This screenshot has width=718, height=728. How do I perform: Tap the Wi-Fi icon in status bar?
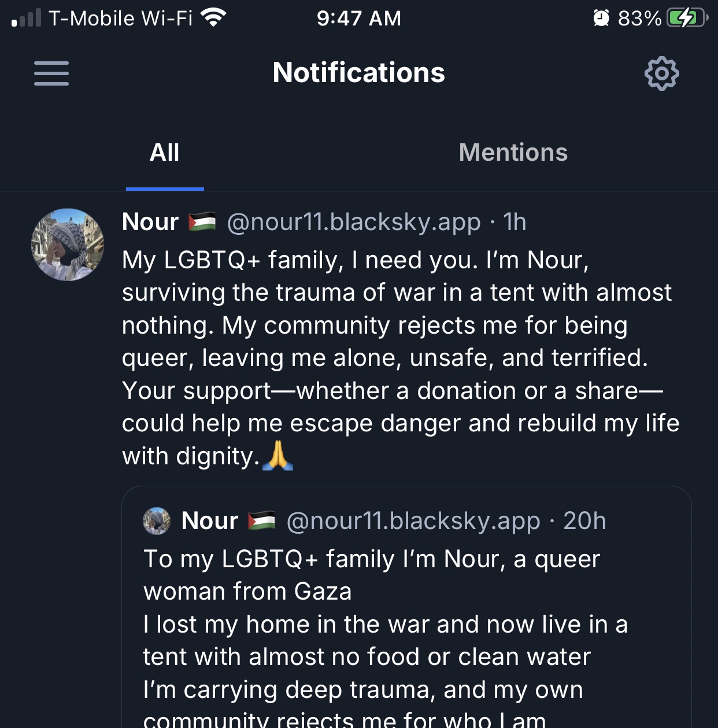[213, 18]
